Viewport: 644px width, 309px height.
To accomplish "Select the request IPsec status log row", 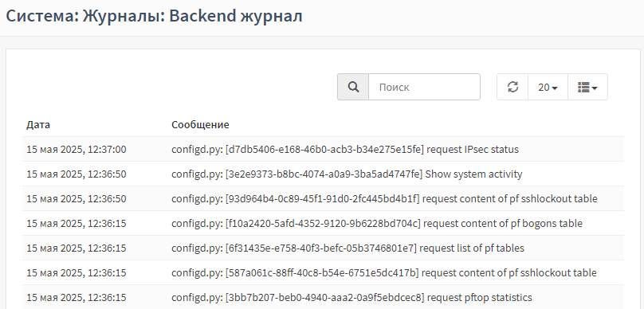I will tap(324, 150).
